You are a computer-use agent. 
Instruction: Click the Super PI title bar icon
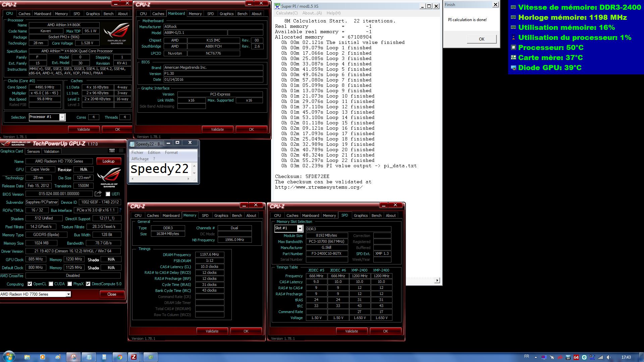(277, 6)
